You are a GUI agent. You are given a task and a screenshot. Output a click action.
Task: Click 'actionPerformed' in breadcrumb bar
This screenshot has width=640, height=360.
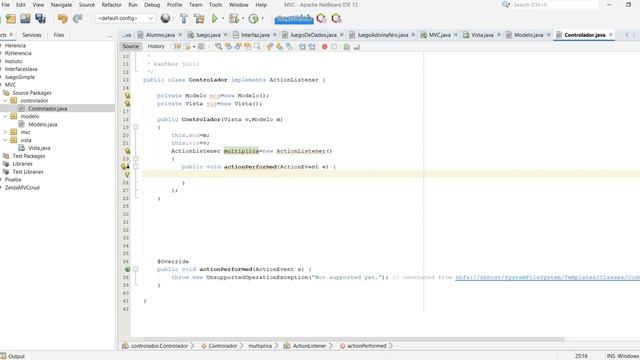coord(367,346)
